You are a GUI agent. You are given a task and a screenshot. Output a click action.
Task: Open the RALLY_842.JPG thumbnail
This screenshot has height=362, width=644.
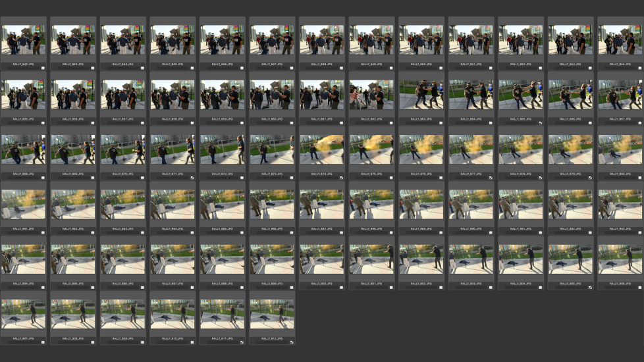click(x=23, y=39)
